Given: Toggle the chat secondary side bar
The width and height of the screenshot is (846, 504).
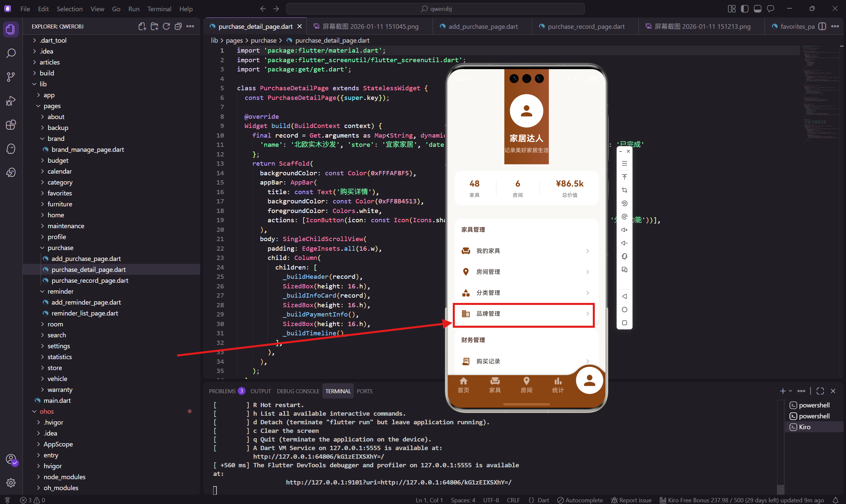Looking at the screenshot, I should click(x=770, y=9).
